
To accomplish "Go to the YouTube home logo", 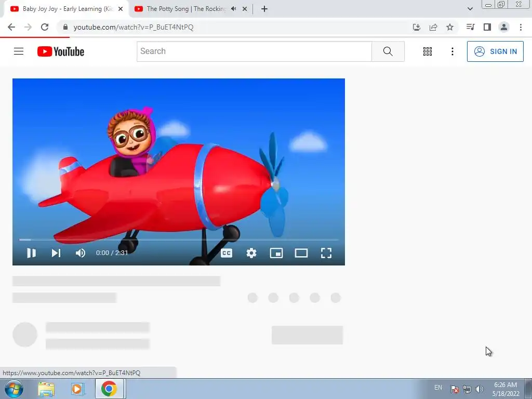I will click(61, 51).
